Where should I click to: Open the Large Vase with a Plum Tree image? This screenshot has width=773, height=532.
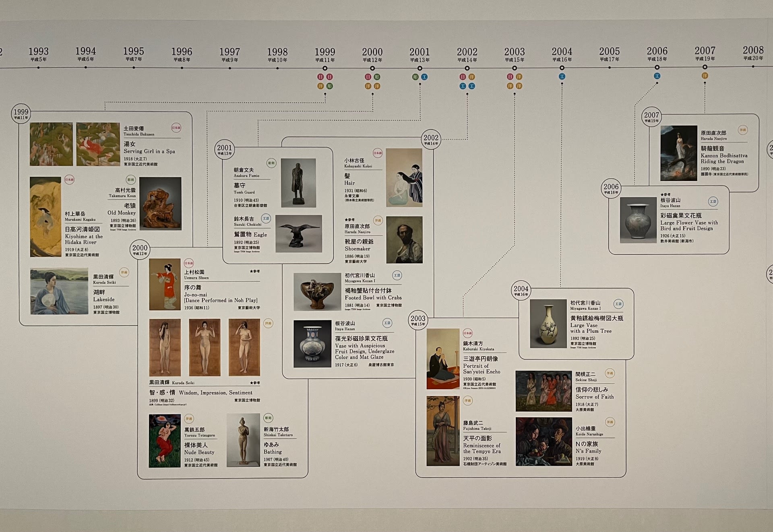tap(548, 324)
